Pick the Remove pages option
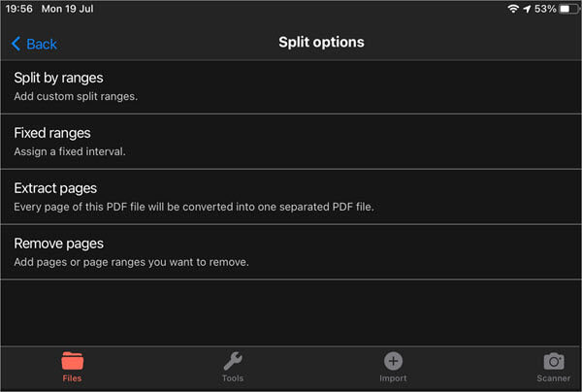Image resolution: width=582 pixels, height=392 pixels. [x=58, y=244]
